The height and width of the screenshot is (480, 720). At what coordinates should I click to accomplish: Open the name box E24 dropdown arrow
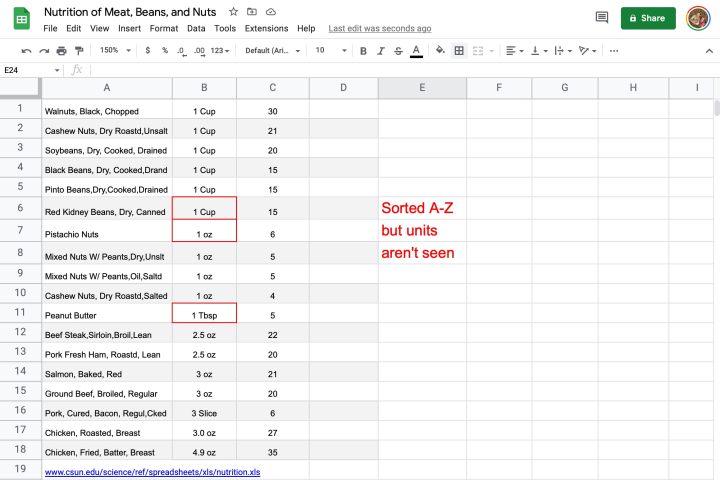pos(57,70)
